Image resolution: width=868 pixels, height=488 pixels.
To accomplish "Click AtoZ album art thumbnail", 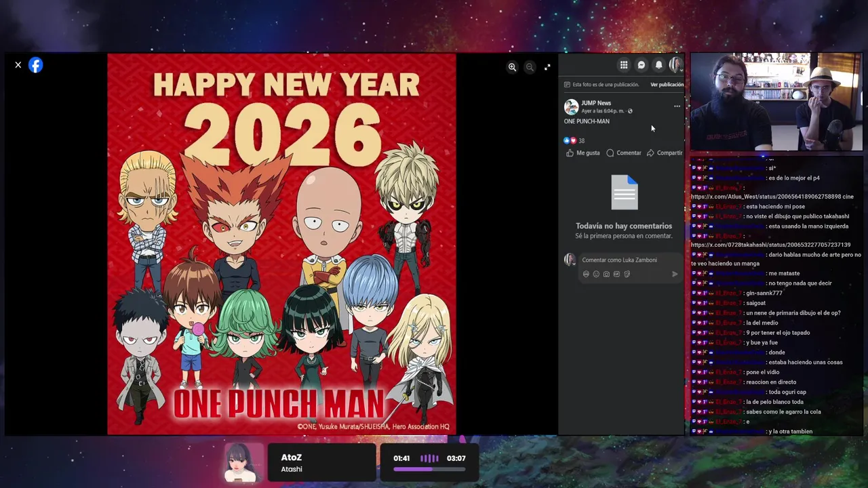I will tap(244, 463).
